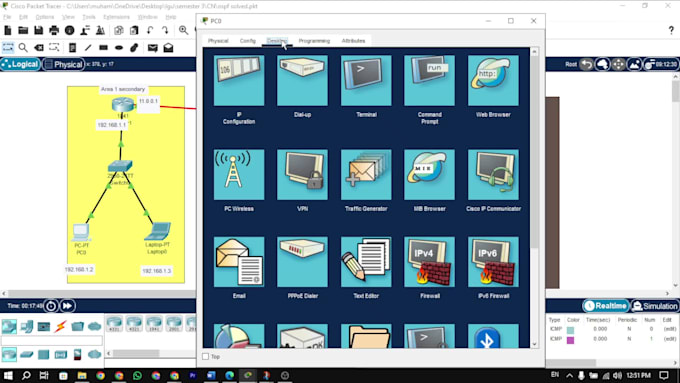Open the Dial-up app

point(302,81)
